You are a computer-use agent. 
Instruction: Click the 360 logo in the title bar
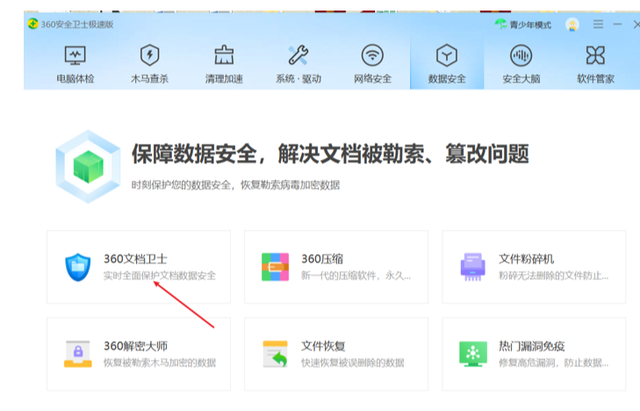(x=33, y=24)
